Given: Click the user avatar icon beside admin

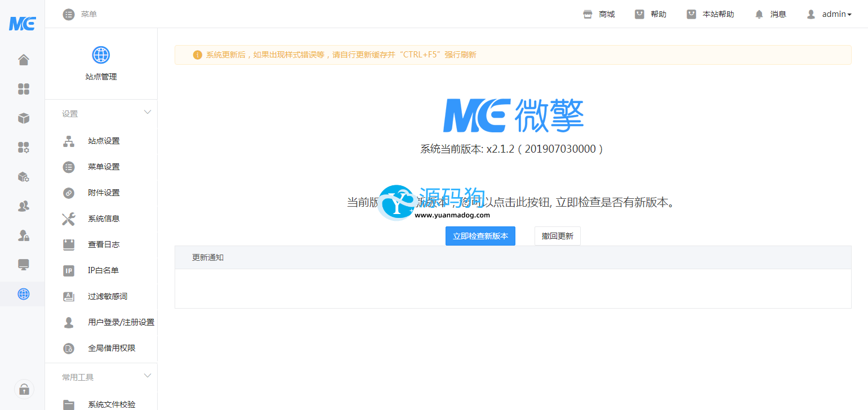Looking at the screenshot, I should 811,14.
